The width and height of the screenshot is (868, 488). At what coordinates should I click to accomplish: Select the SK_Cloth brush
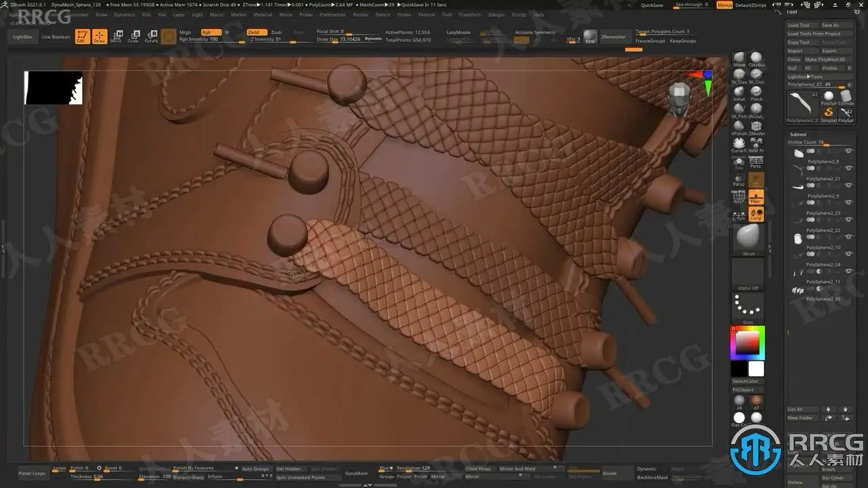point(756,76)
